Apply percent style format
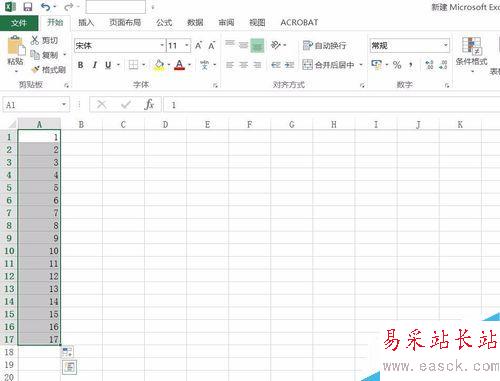The image size is (500, 381). [397, 65]
